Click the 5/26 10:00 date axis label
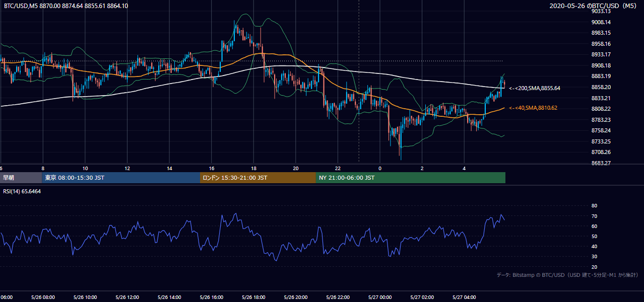644x302 pixels. point(85,297)
